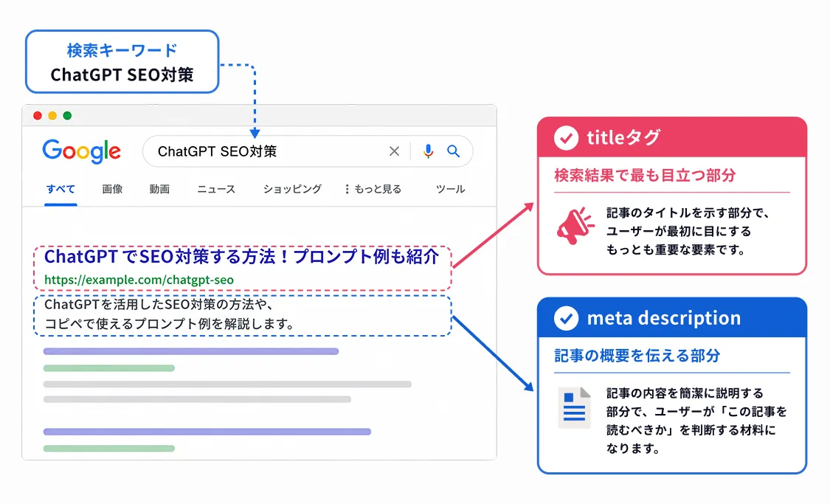Click the meta description heading
This screenshot has height=504, width=830.
pyautogui.click(x=664, y=318)
